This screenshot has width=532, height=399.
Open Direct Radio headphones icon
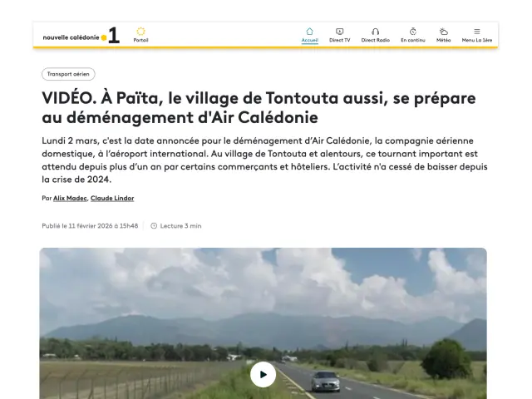[x=375, y=32]
